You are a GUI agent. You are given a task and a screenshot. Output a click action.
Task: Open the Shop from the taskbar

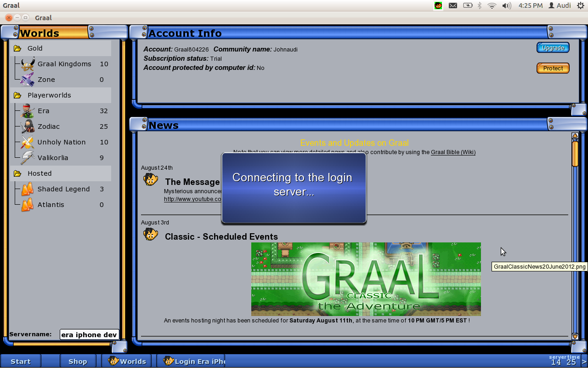[78, 361]
